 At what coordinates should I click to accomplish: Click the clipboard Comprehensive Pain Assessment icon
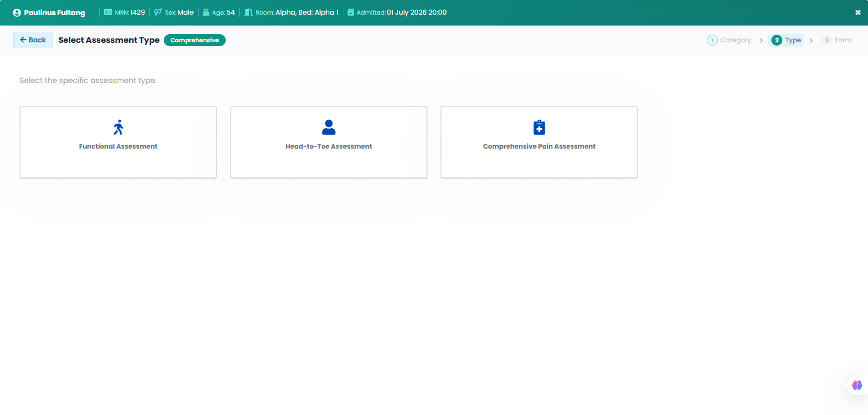(x=539, y=127)
